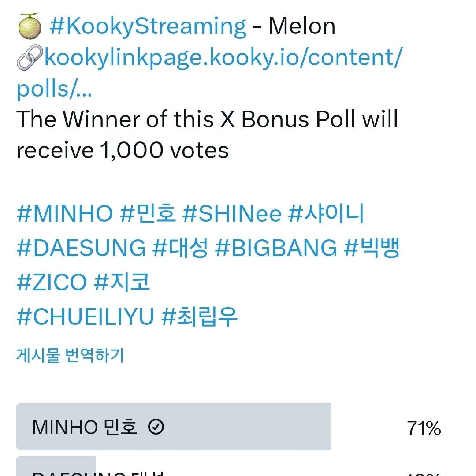Select the #빅뱅 hashtag

click(372, 248)
